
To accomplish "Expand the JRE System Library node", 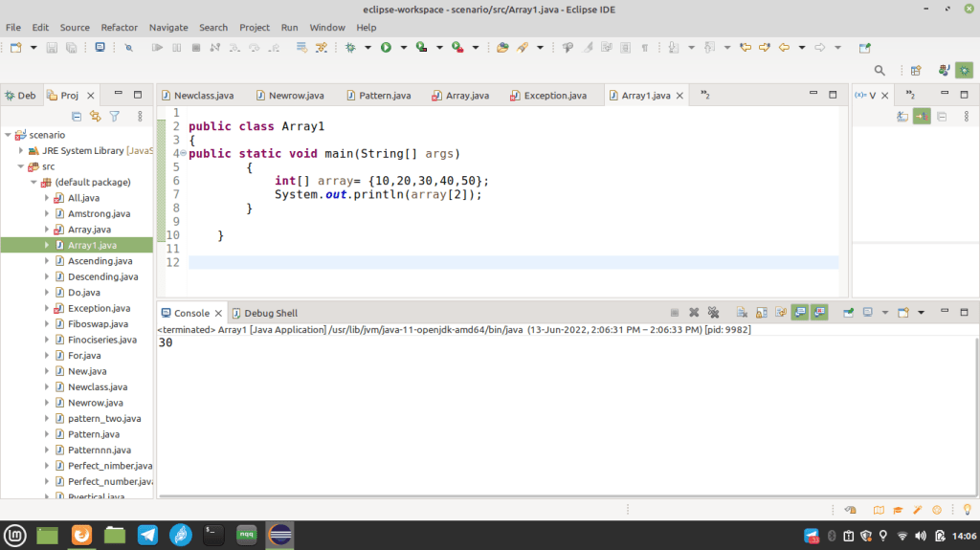I will tap(21, 150).
